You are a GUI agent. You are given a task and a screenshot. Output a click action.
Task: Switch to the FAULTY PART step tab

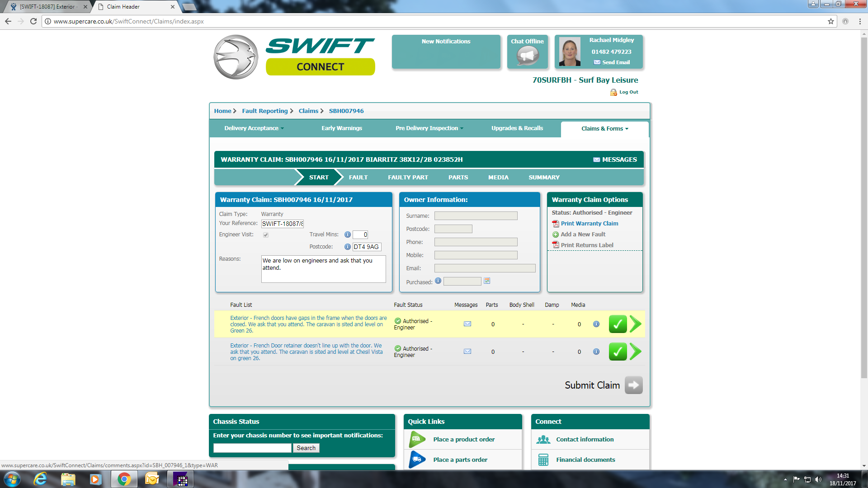pos(408,178)
